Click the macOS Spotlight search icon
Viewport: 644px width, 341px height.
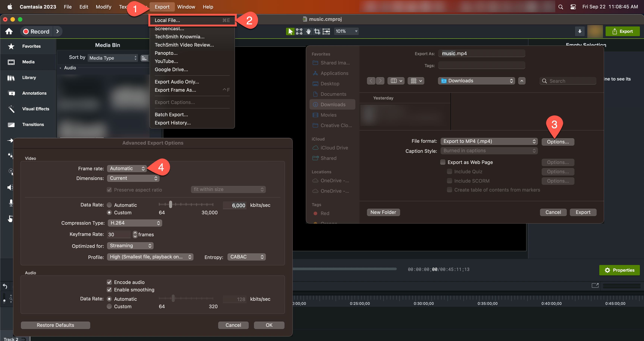click(560, 7)
